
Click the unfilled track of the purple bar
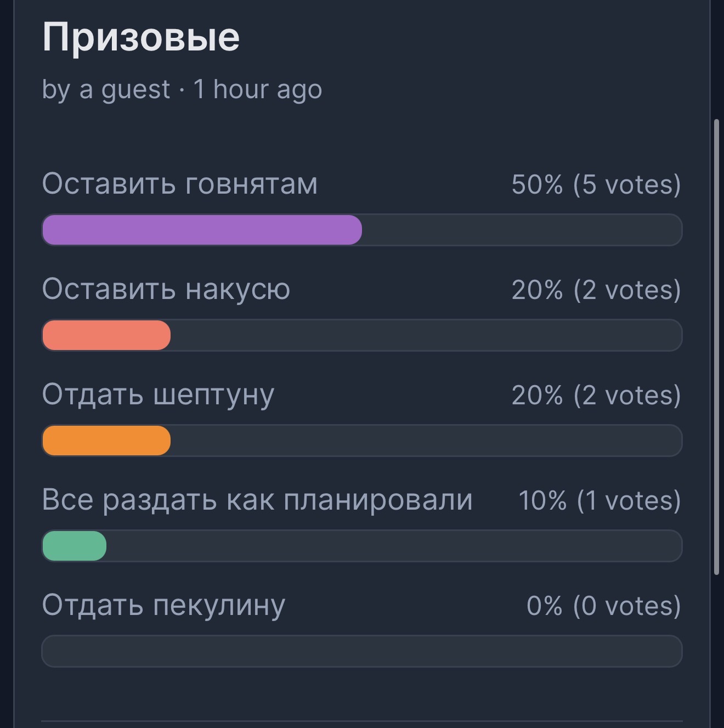coord(522,230)
